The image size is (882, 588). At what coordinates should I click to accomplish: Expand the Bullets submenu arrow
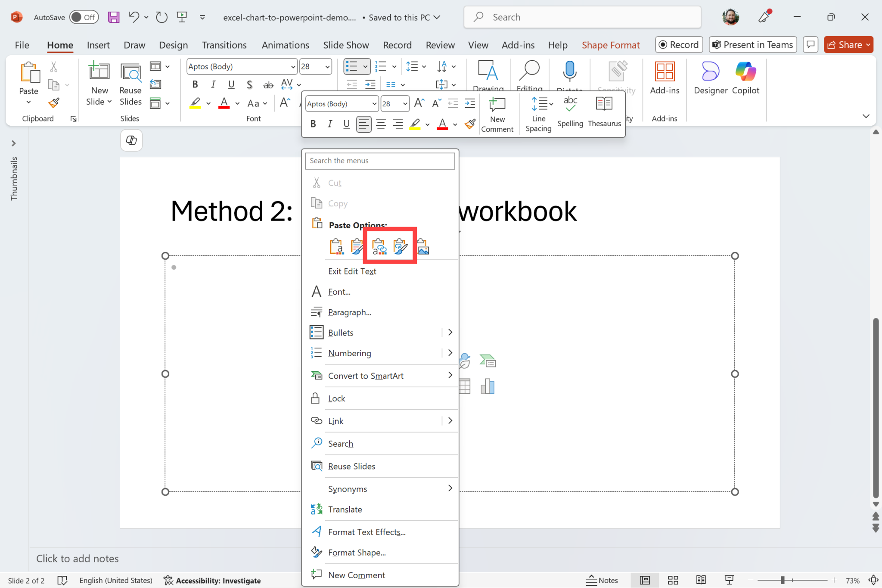(x=450, y=332)
